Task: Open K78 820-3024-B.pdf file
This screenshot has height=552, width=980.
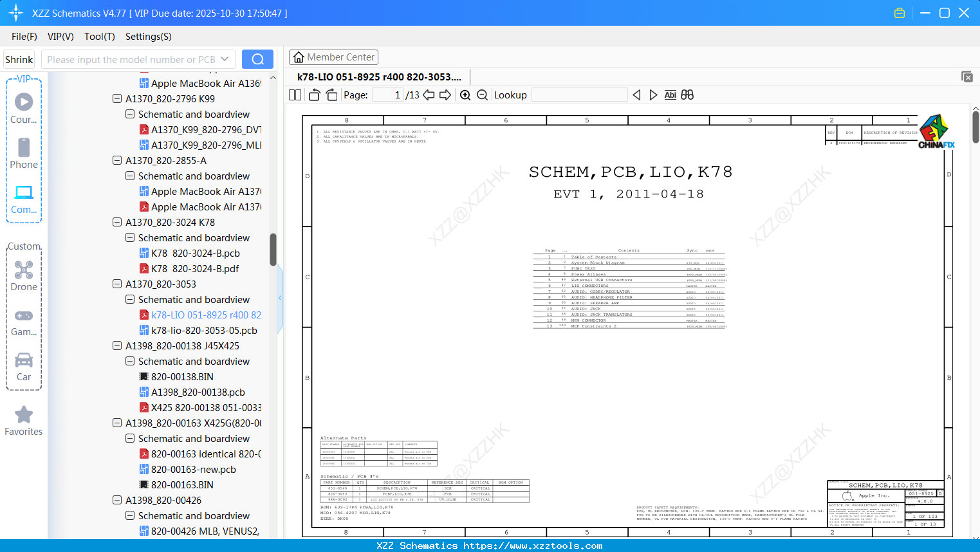Action: pos(189,269)
